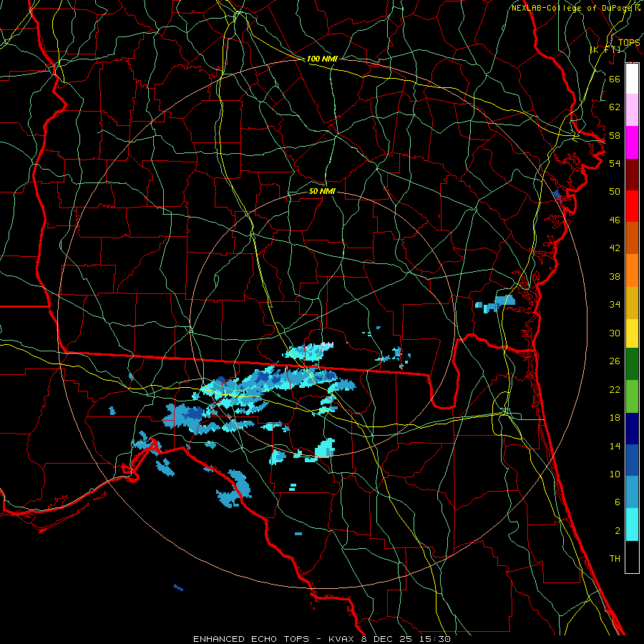644x644 pixels.
Task: Click the bright red 46-50 kft swatch
Action: (x=632, y=207)
